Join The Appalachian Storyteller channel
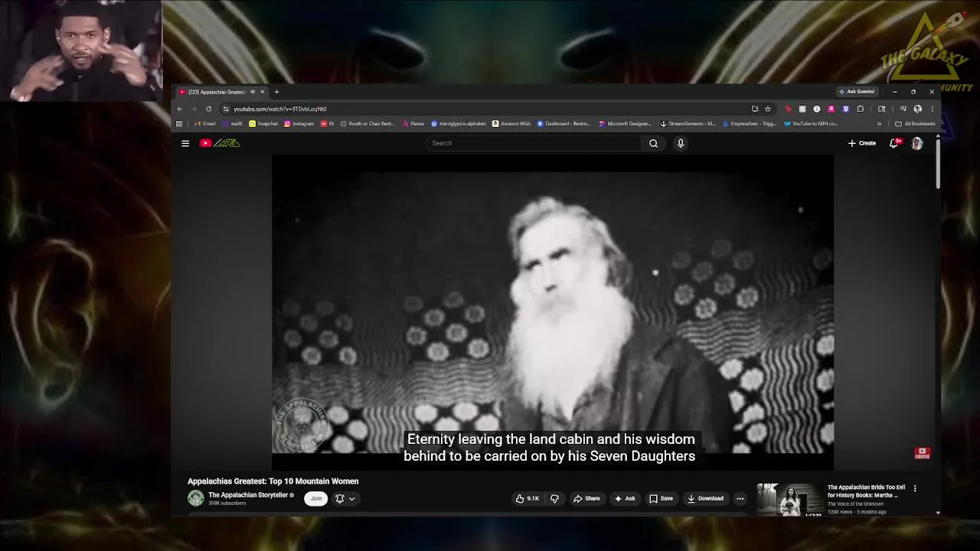Image resolution: width=980 pixels, height=551 pixels. [316, 498]
